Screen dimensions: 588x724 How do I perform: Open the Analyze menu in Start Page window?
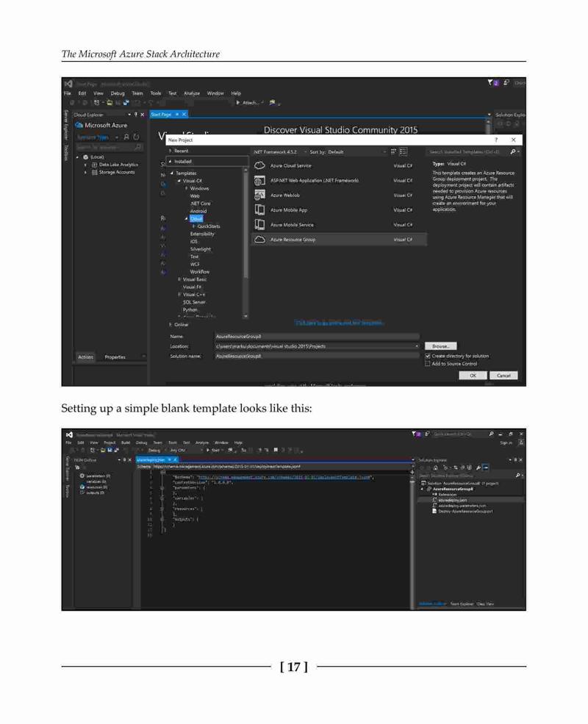tap(192, 93)
